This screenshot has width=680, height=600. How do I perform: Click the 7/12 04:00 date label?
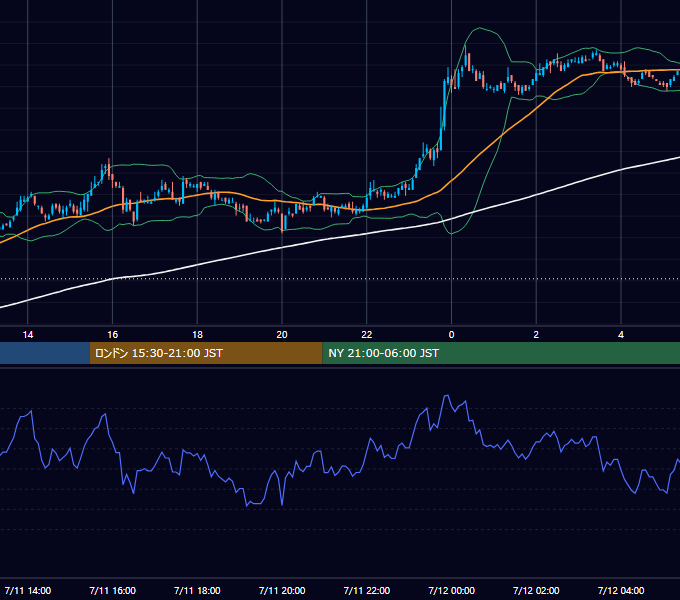pyautogui.click(x=621, y=590)
